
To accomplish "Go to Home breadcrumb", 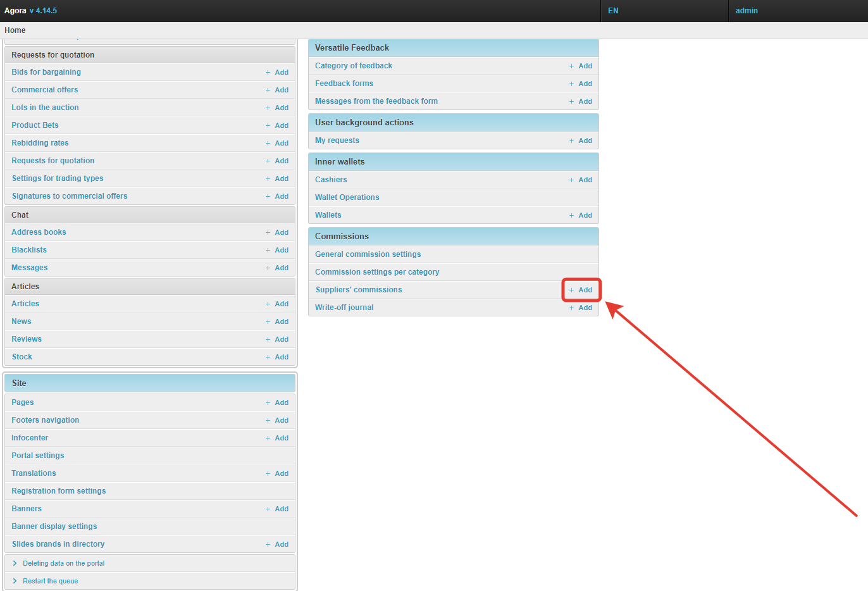I will (15, 30).
